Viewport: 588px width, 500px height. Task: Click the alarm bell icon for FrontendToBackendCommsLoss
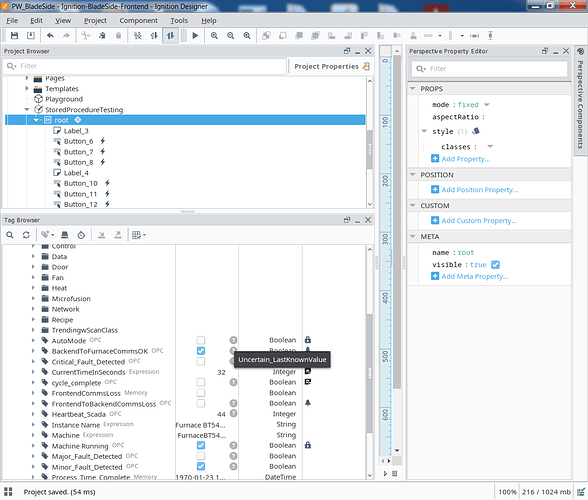pos(308,403)
